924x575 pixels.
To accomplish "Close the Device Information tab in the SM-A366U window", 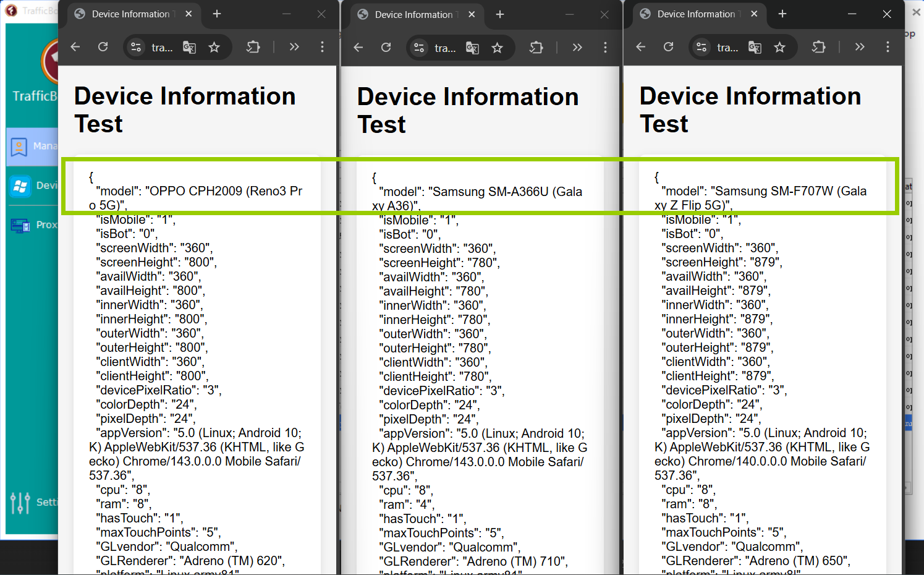I will point(472,14).
